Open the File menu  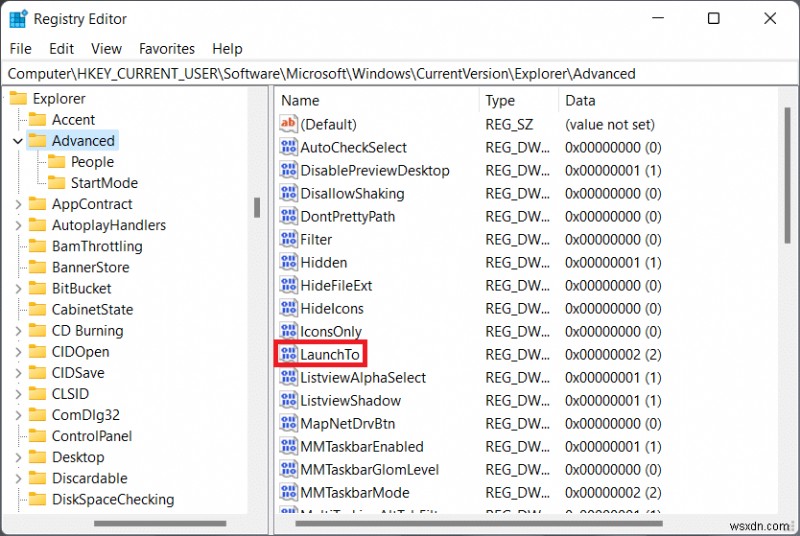coord(20,48)
